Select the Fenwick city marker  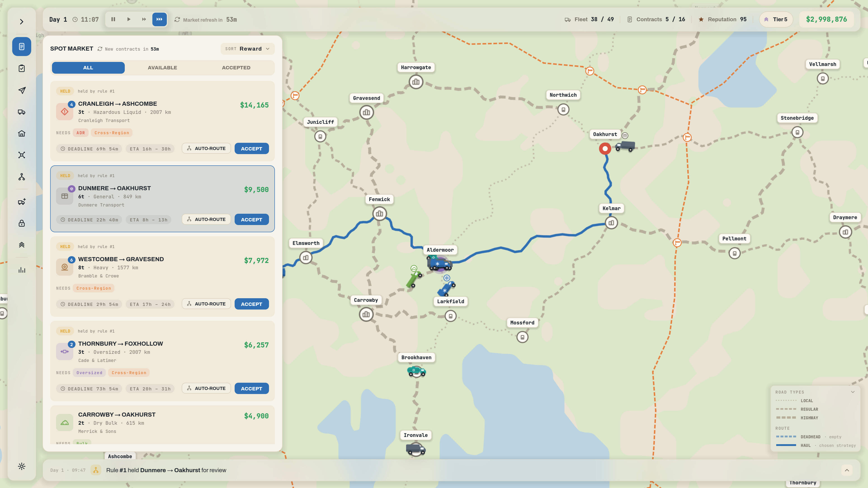click(x=380, y=213)
